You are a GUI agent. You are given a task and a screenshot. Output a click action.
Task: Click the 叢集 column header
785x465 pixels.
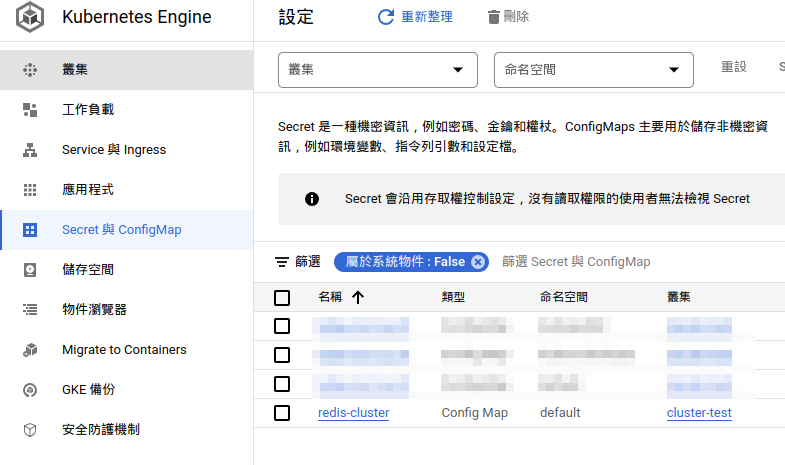pyautogui.click(x=679, y=297)
